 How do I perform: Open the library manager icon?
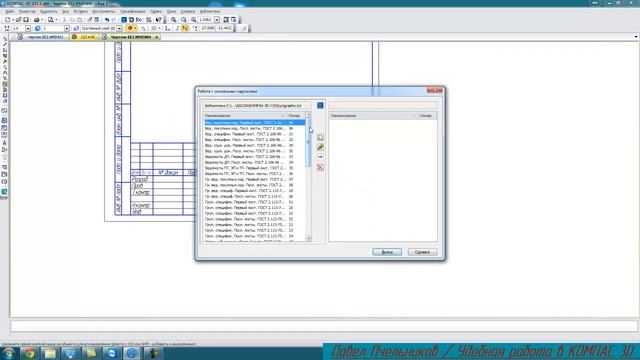[x=124, y=20]
